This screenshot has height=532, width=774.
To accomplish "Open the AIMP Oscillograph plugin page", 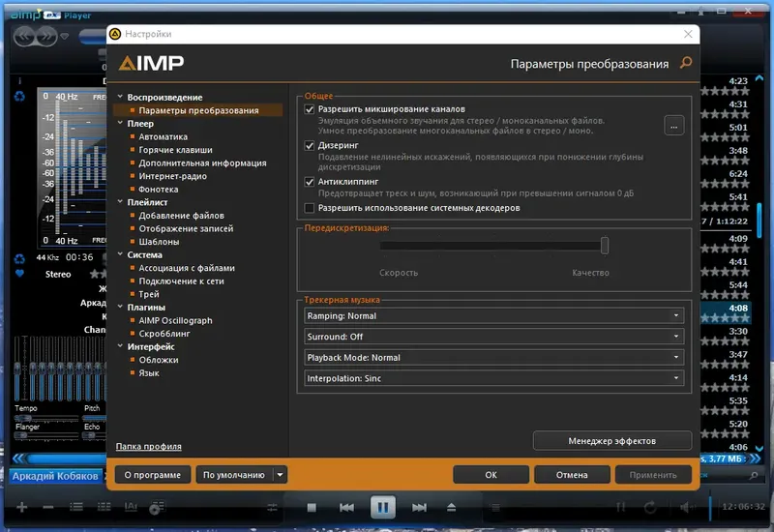I will tap(175, 320).
